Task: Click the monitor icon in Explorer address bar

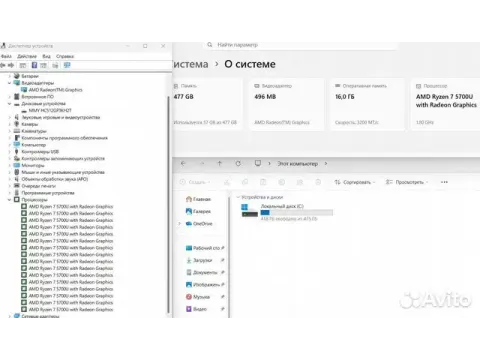Action: coord(258,163)
